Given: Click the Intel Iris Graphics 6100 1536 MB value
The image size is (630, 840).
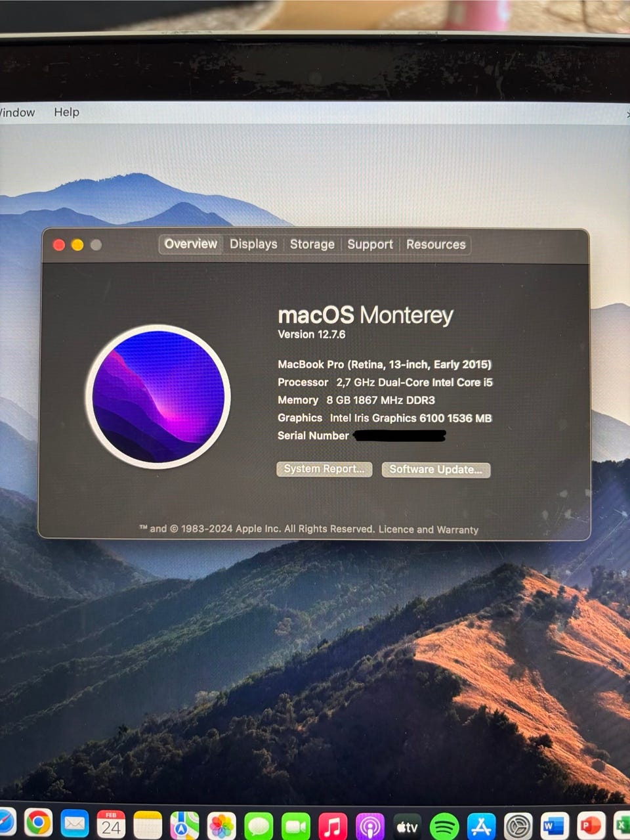Looking at the screenshot, I should tap(411, 418).
